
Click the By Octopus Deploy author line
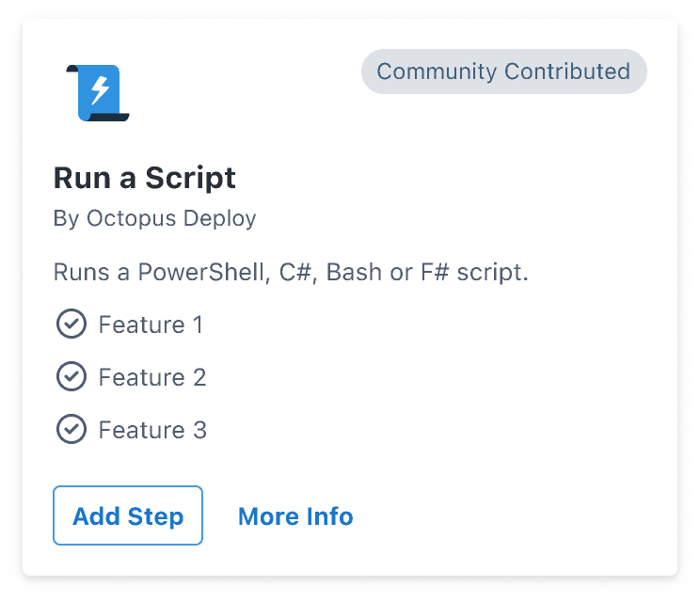coord(154,218)
